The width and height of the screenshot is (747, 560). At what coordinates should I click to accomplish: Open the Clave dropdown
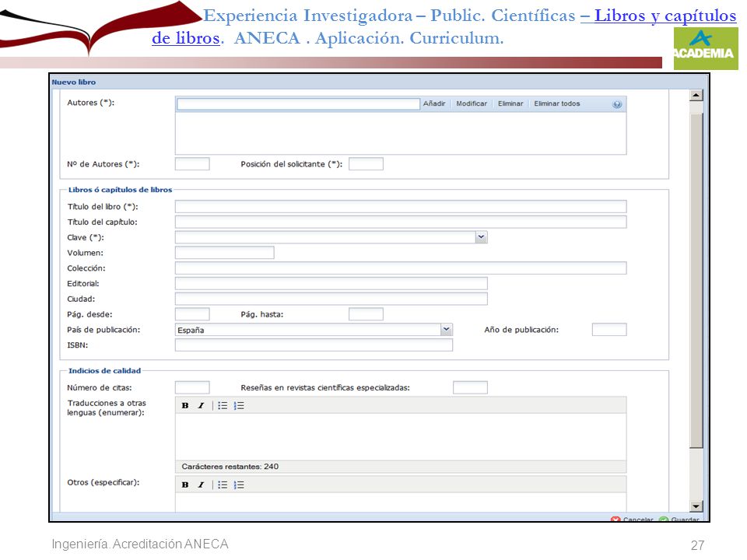tap(481, 237)
